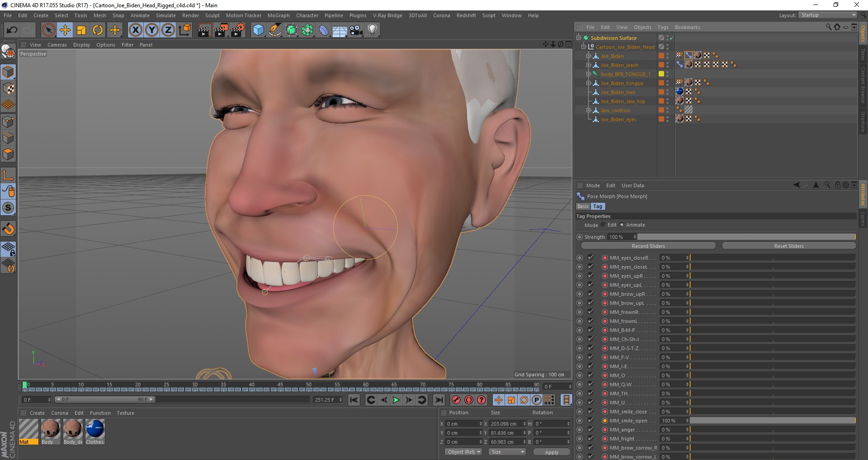The width and height of the screenshot is (868, 460).
Task: Toggle Y axis lock icon
Action: click(152, 30)
